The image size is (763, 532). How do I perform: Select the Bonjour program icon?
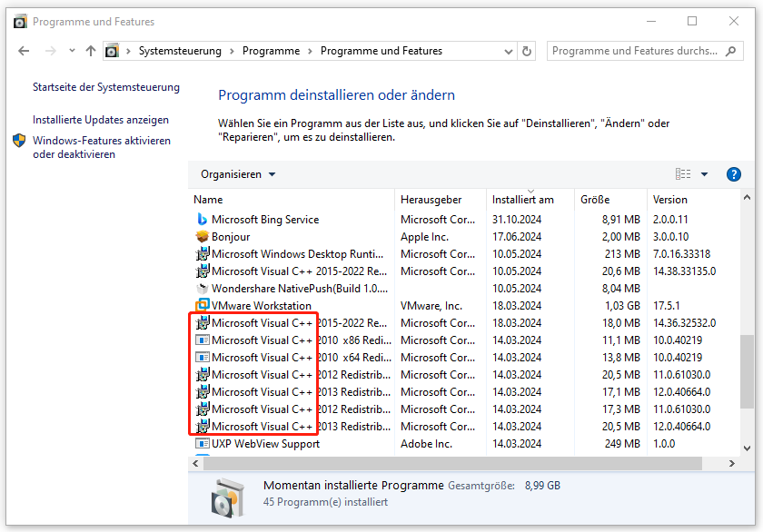pos(202,236)
